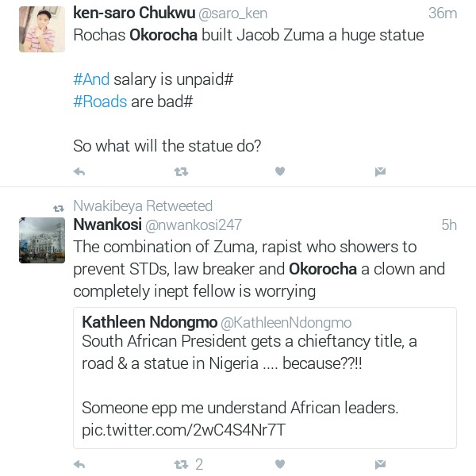Screen dimensions: 476x476
Task: Like Nwankosi's tweet about Zuma
Action: point(279,464)
